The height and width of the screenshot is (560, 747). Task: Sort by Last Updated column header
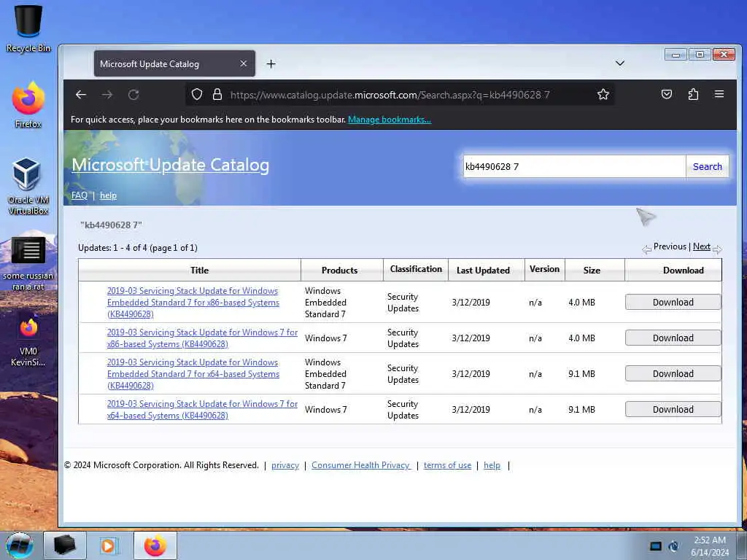[x=483, y=270]
